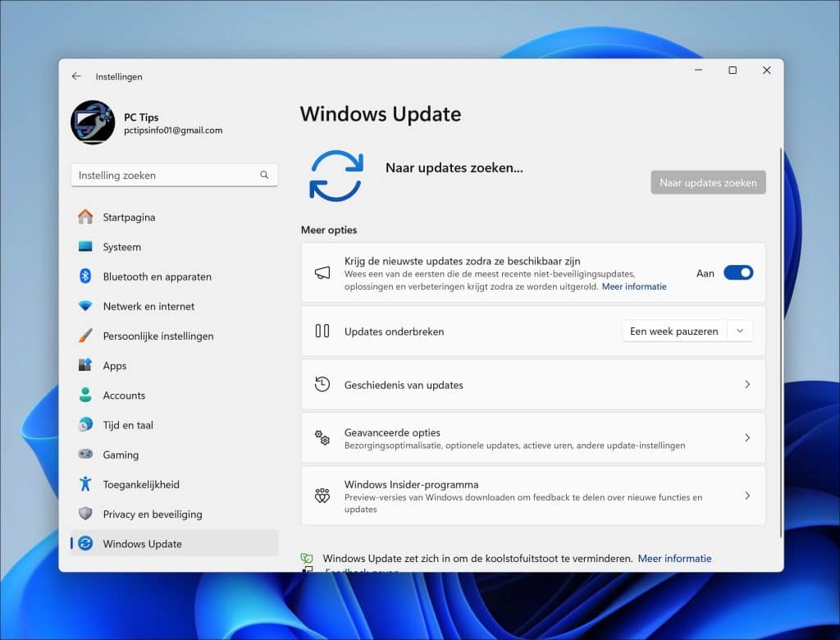Open the PC Tips profile avatar

pos(93,122)
